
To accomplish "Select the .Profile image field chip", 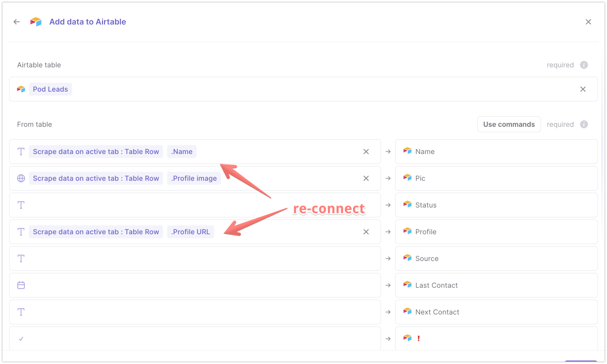I will pos(194,178).
